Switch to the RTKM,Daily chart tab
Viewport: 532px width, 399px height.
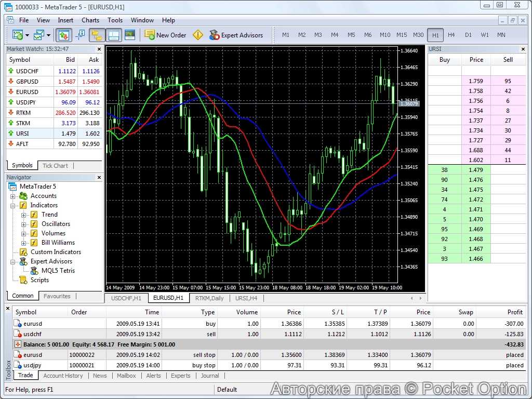(209, 298)
